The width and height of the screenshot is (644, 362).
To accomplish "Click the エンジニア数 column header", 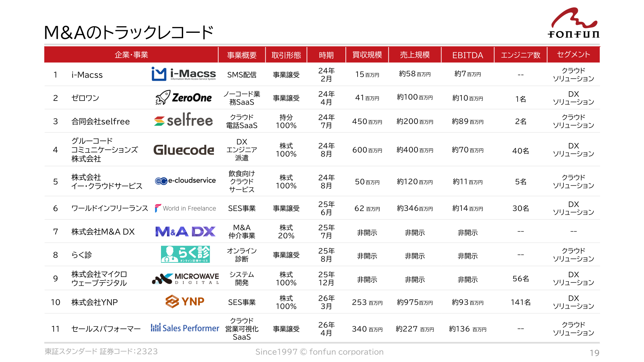I will pos(521,55).
